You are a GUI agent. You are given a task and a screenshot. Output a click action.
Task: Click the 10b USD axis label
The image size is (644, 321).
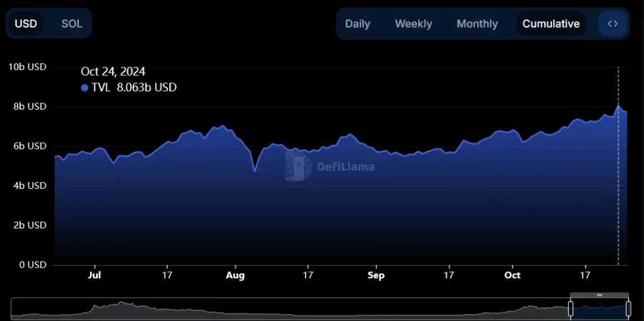(x=28, y=67)
